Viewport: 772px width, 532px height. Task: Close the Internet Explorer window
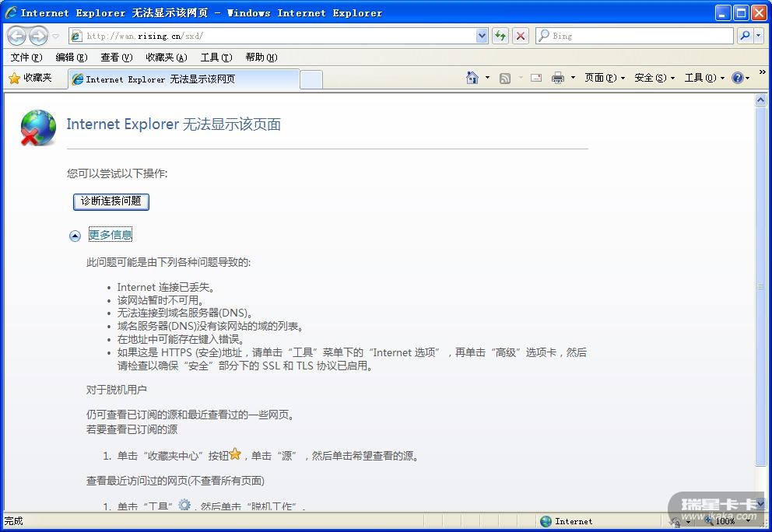(x=759, y=12)
